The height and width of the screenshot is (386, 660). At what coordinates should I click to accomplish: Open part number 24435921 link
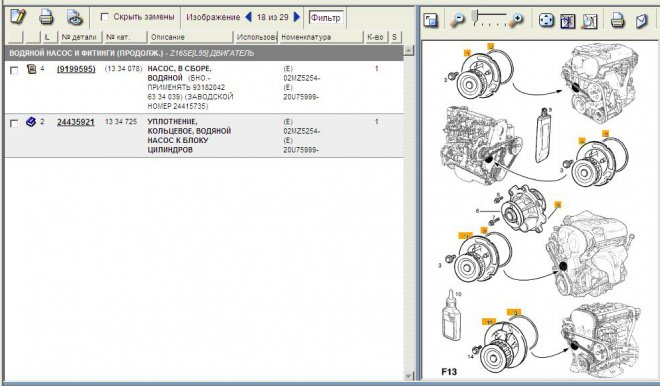click(x=76, y=122)
